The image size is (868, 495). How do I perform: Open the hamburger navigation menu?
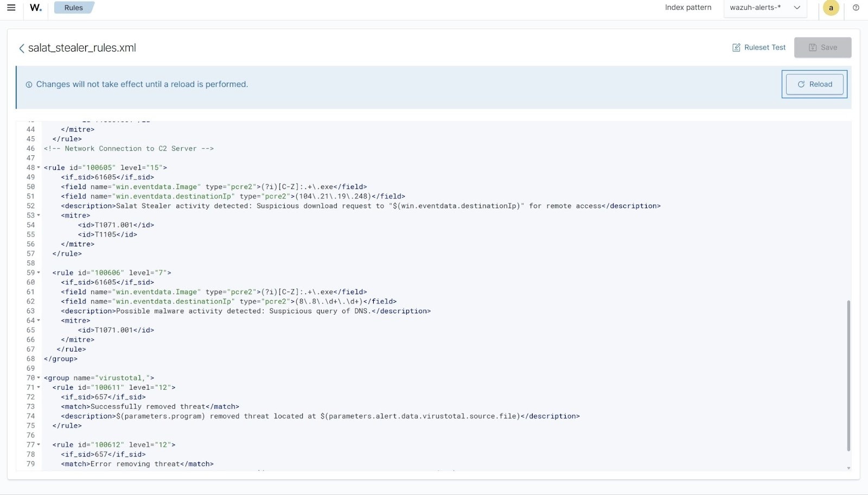[11, 8]
